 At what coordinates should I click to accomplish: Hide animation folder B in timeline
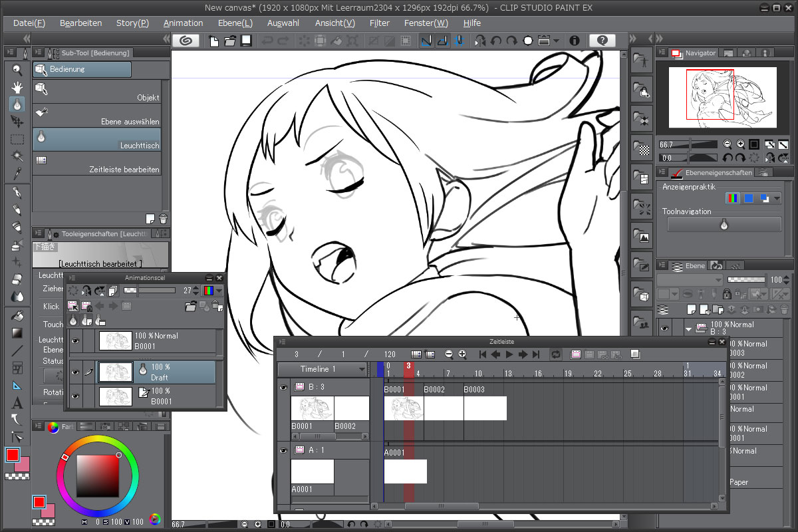tap(284, 387)
